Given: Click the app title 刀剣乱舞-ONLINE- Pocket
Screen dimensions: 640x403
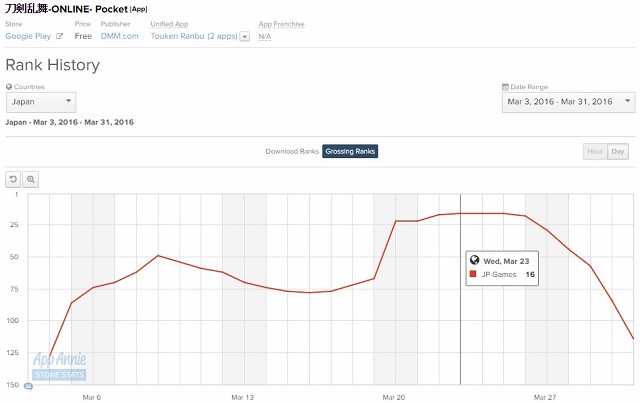Looking at the screenshot, I should click(67, 9).
